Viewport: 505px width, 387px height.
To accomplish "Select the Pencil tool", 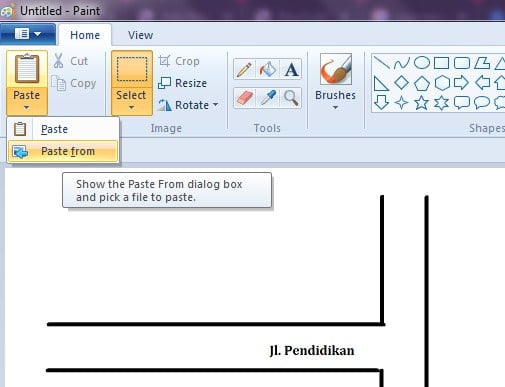I will tap(244, 69).
